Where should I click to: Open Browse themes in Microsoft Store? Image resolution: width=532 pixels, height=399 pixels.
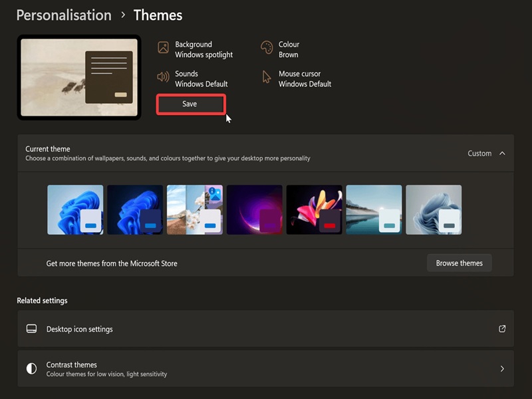click(459, 263)
